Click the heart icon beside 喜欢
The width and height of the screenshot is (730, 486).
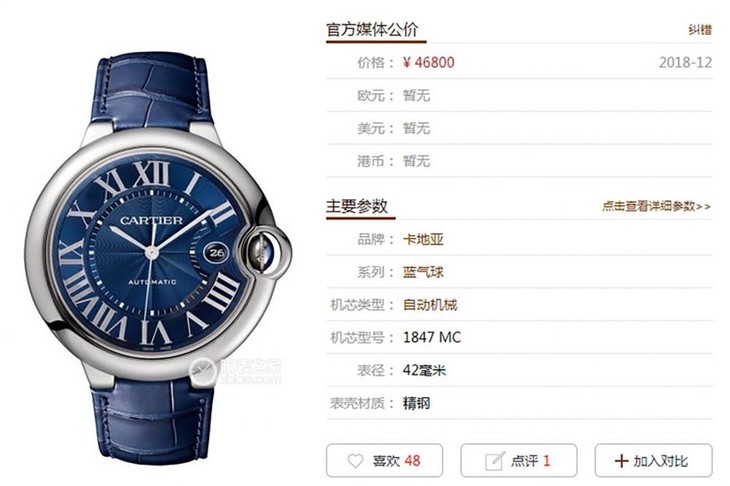(355, 461)
